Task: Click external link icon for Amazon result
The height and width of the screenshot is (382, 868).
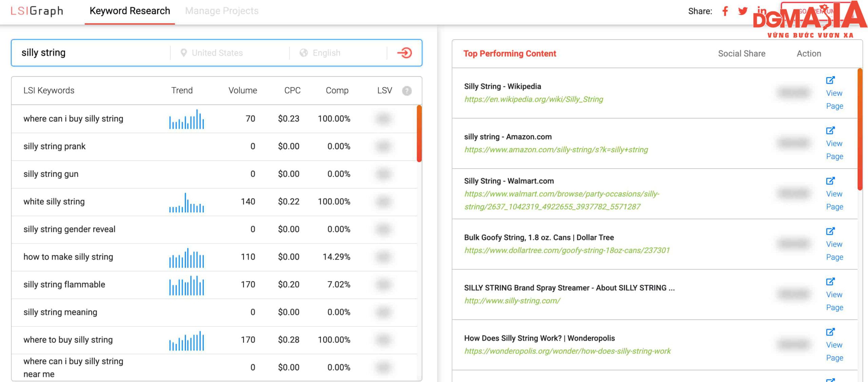Action: click(x=830, y=130)
